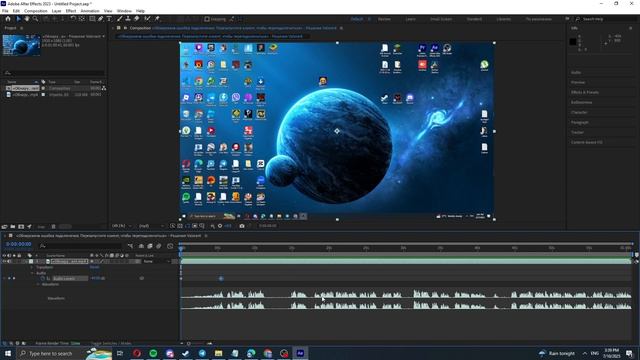Viewport: 640px width, 360px height.
Task: Open the viewer resolution (Half) dropdown
Action: 151,226
